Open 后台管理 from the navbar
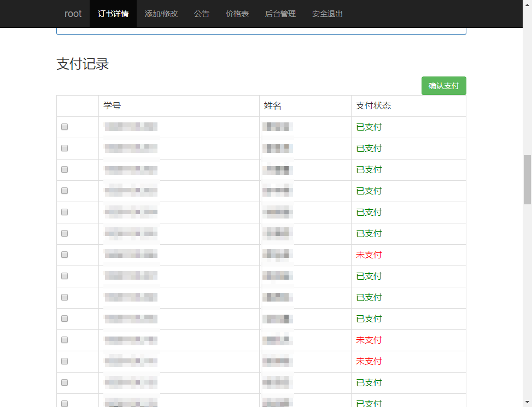The width and height of the screenshot is (532, 407). pyautogui.click(x=280, y=14)
